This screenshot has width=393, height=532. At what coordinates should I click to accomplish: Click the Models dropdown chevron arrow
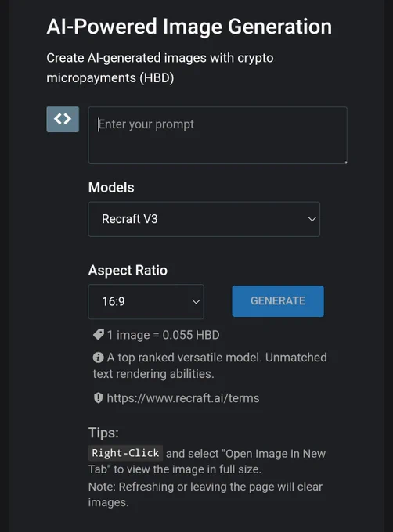tap(312, 219)
